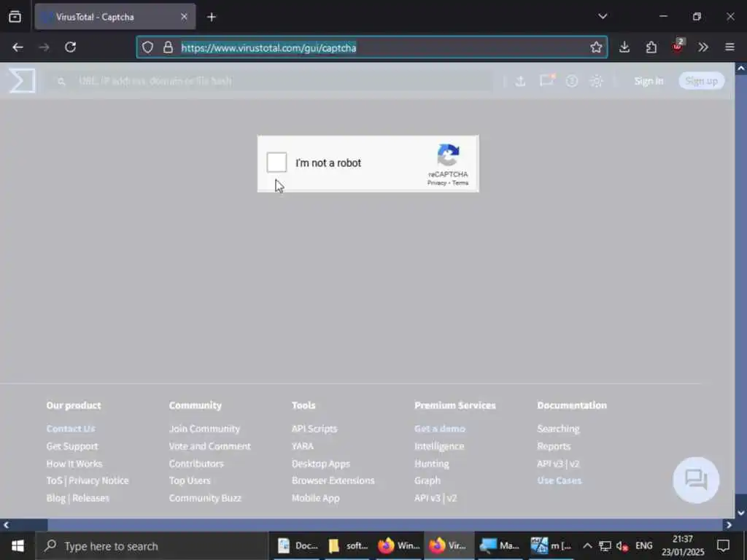Close the VirusTotal - Captcha tab
747x560 pixels.
[x=184, y=17]
